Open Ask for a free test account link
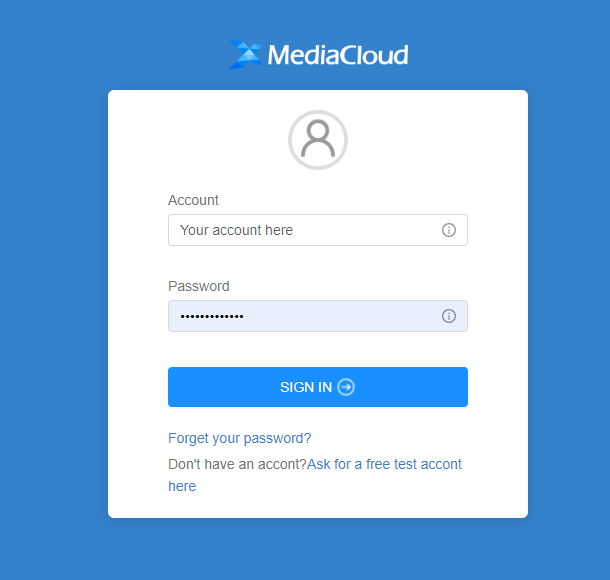This screenshot has width=610, height=580. click(x=384, y=464)
